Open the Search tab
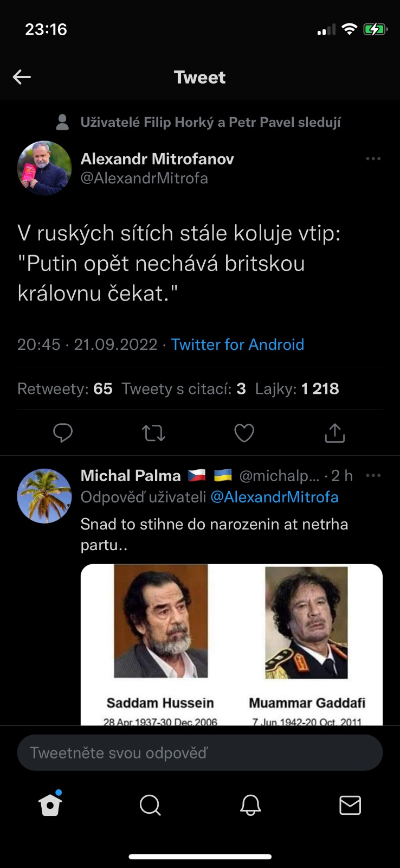 [x=150, y=805]
